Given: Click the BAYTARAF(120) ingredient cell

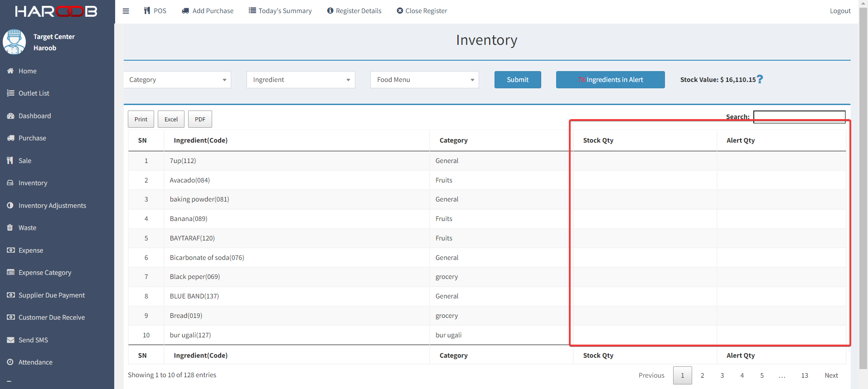Looking at the screenshot, I should pyautogui.click(x=297, y=238).
